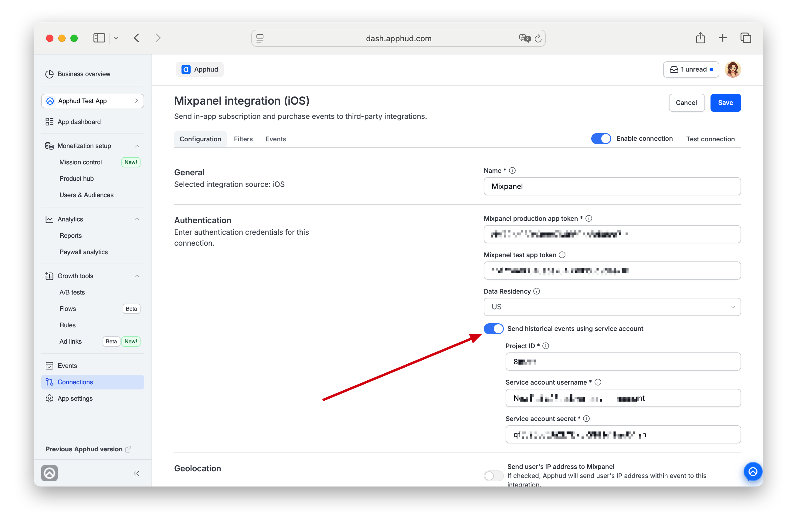The height and width of the screenshot is (532, 797).
Task: Go back with the browser back arrow
Action: (x=137, y=38)
